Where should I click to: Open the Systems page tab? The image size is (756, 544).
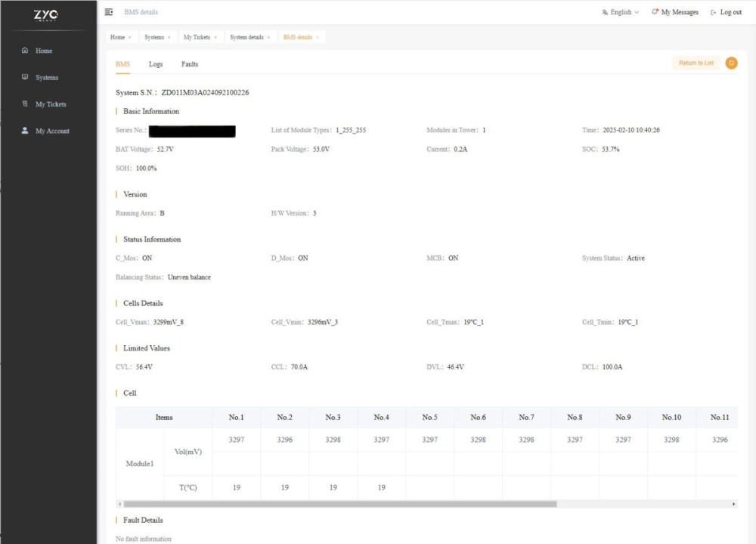[x=154, y=37]
